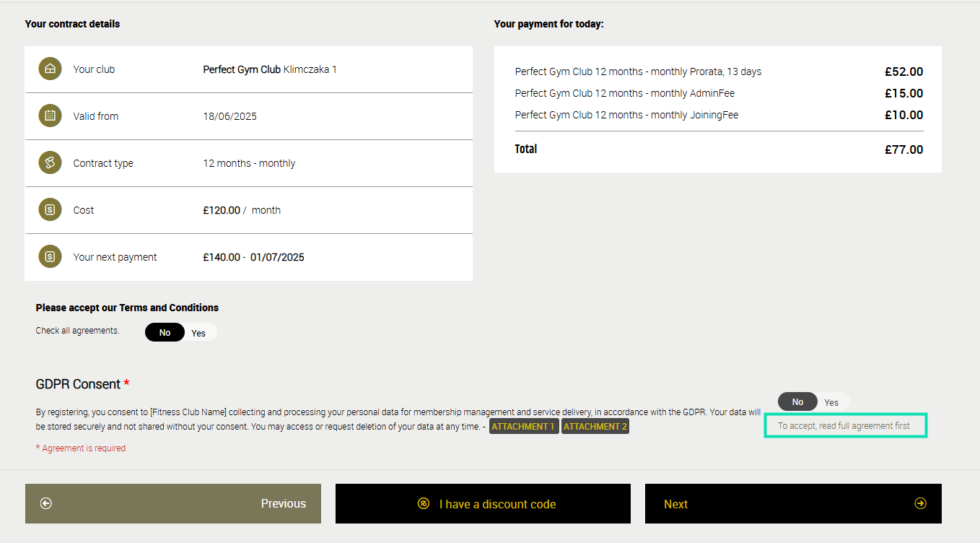Open Attachment 2

(595, 427)
